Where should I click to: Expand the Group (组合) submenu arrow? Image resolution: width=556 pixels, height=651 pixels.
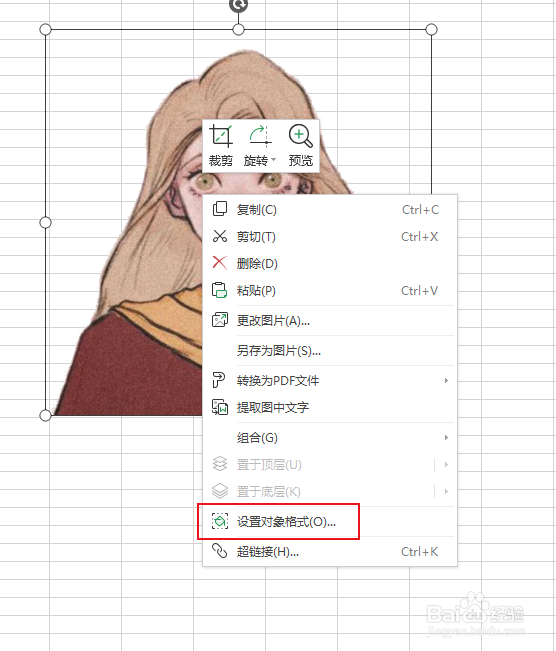[x=446, y=438]
